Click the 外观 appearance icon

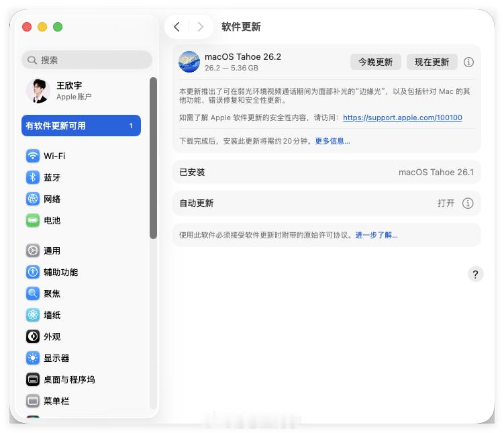pyautogui.click(x=33, y=336)
